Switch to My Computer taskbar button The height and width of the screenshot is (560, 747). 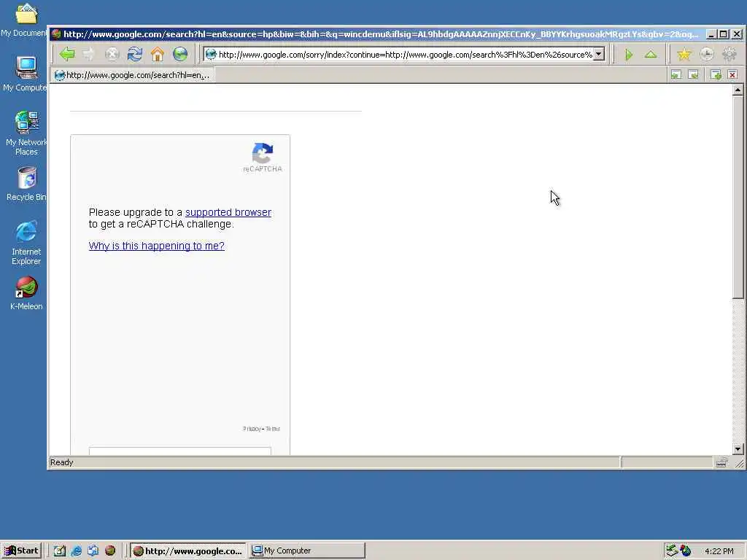[307, 551]
